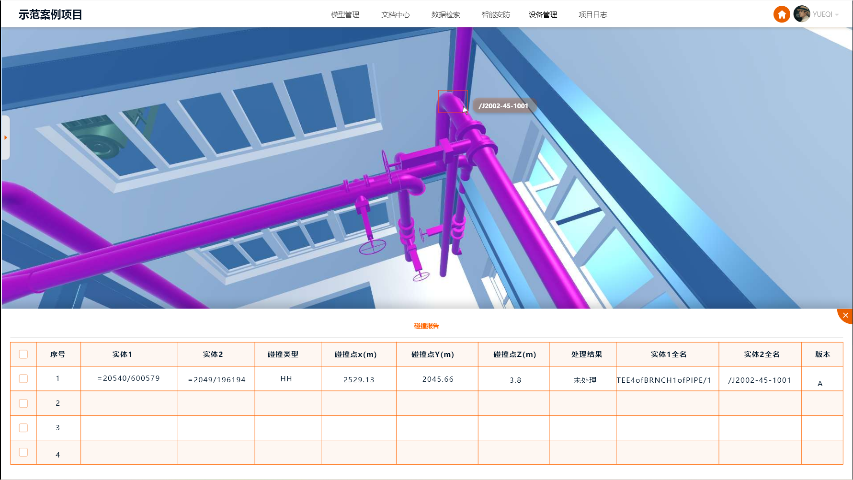Open the YUEQI user dropdown
The width and height of the screenshot is (853, 480).
[x=825, y=15]
